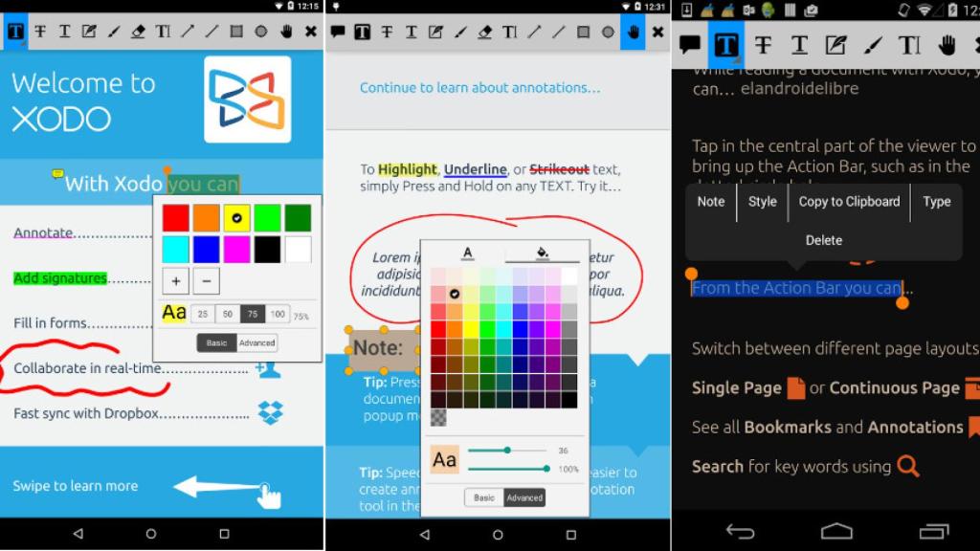Open the Sticky Note comment tool
The image size is (980, 551).
pos(336,32)
